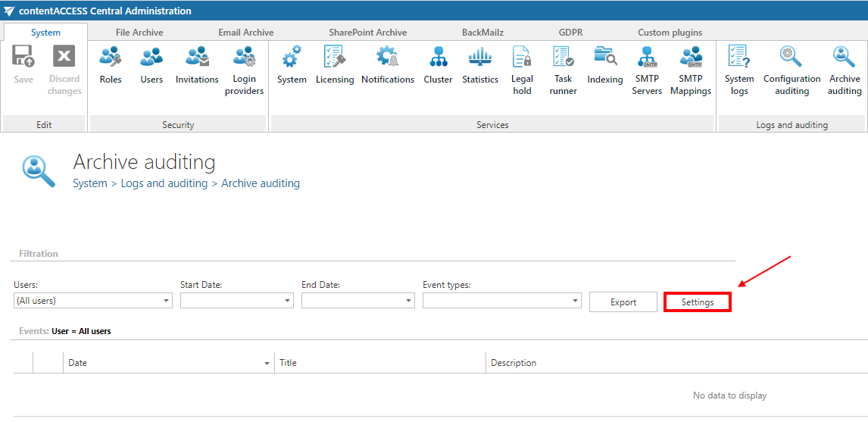
Task: Sort by the Date column header
Action: tap(169, 363)
